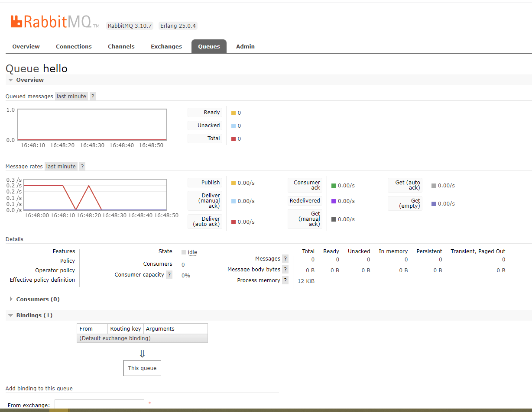The image size is (532, 412).
Task: Click the Arguments column header
Action: pos(160,328)
